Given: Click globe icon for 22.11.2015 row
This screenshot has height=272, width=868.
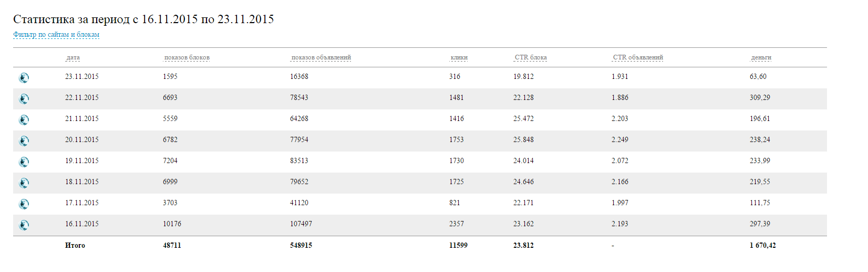Looking at the screenshot, I should coord(24,99).
